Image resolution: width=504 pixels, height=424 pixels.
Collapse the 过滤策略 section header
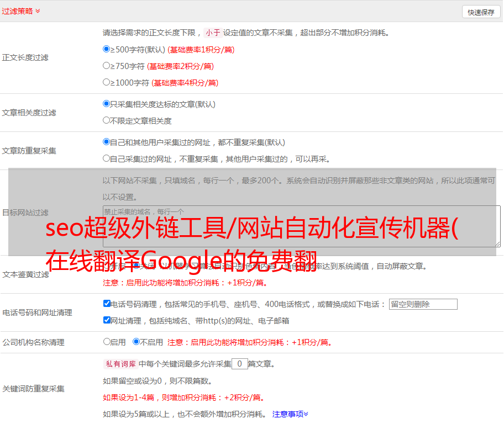[21, 11]
